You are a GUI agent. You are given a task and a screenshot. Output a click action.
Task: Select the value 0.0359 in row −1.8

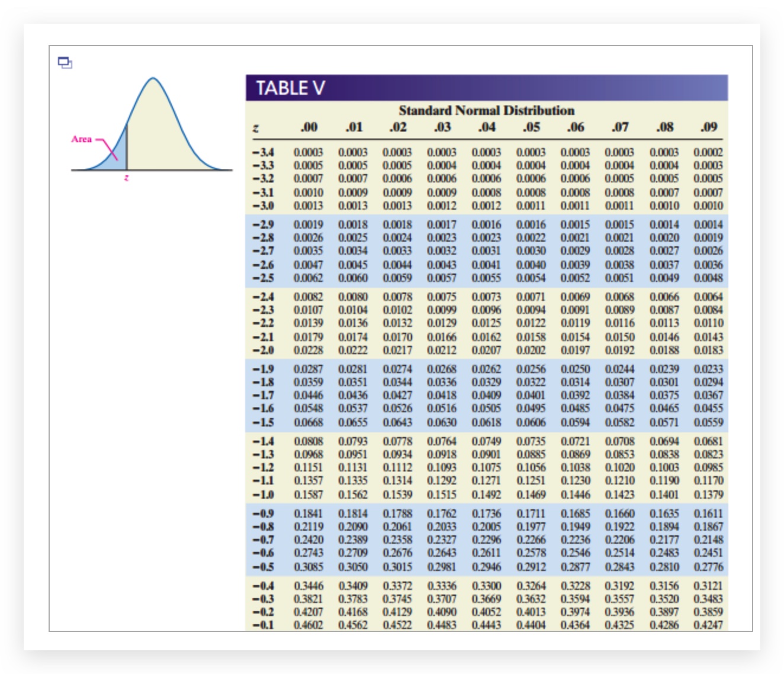[x=309, y=382]
